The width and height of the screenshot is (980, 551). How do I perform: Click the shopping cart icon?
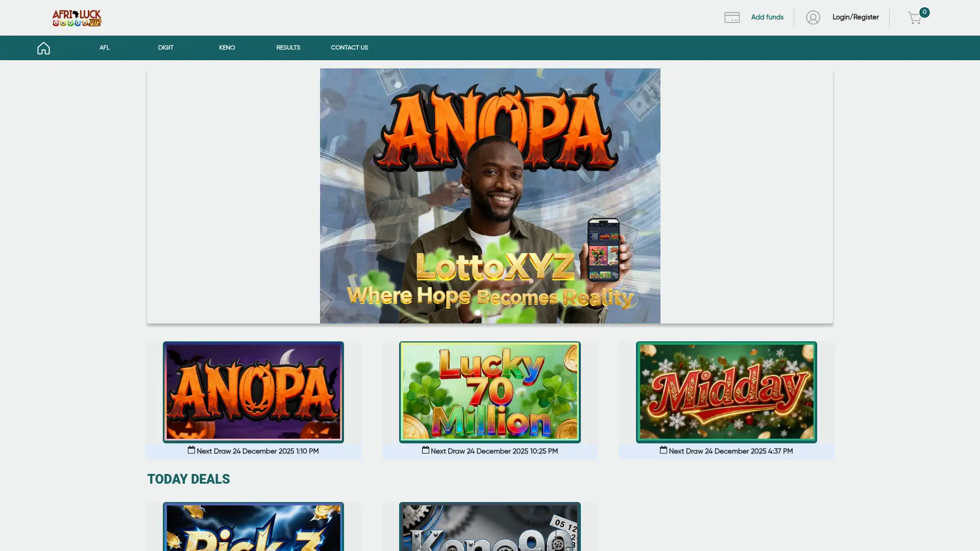(915, 17)
